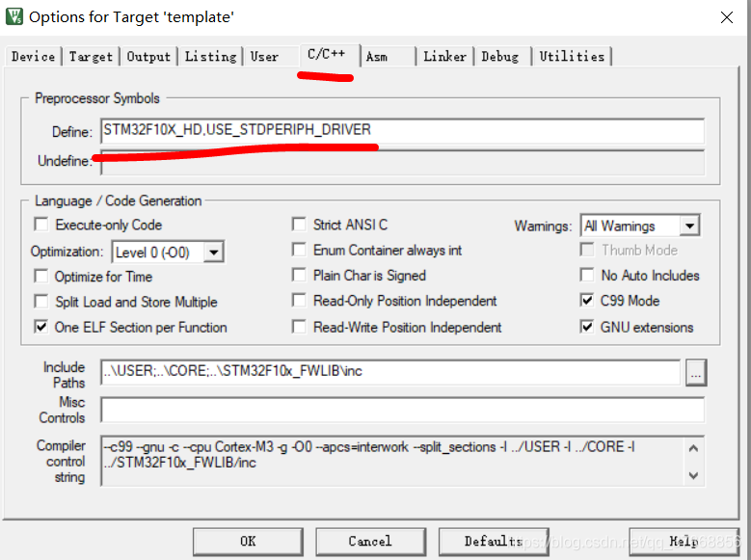Click the Cancel button
The height and width of the screenshot is (560, 751).
[370, 542]
